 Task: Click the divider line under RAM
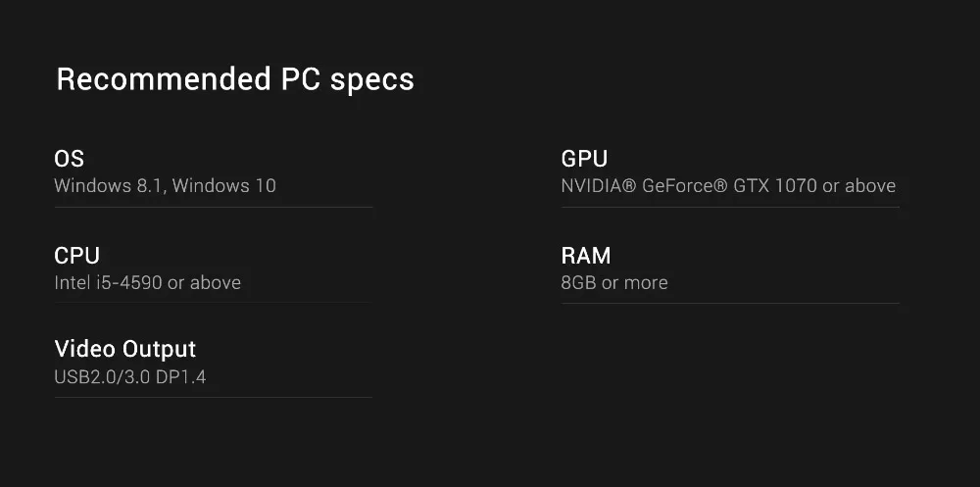point(730,303)
